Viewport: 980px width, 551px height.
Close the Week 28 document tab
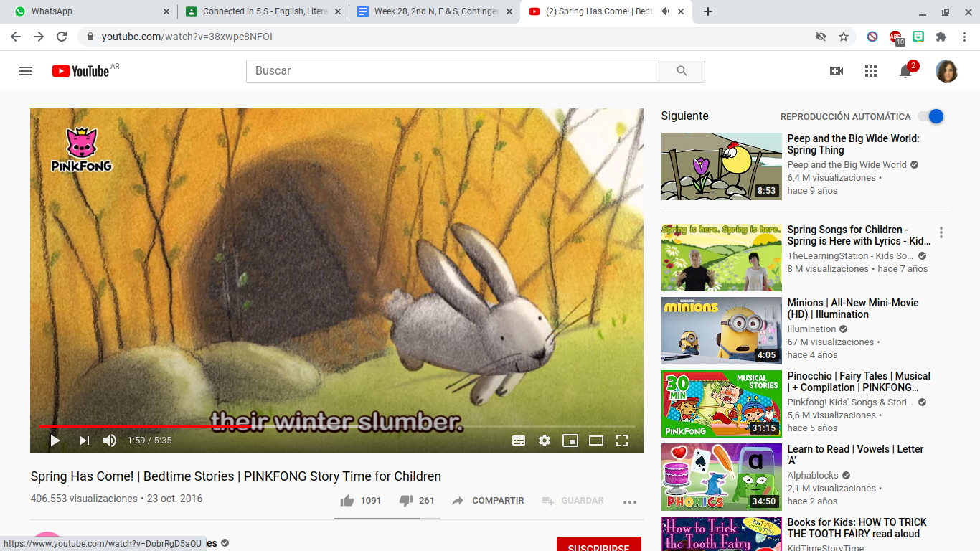pos(509,11)
